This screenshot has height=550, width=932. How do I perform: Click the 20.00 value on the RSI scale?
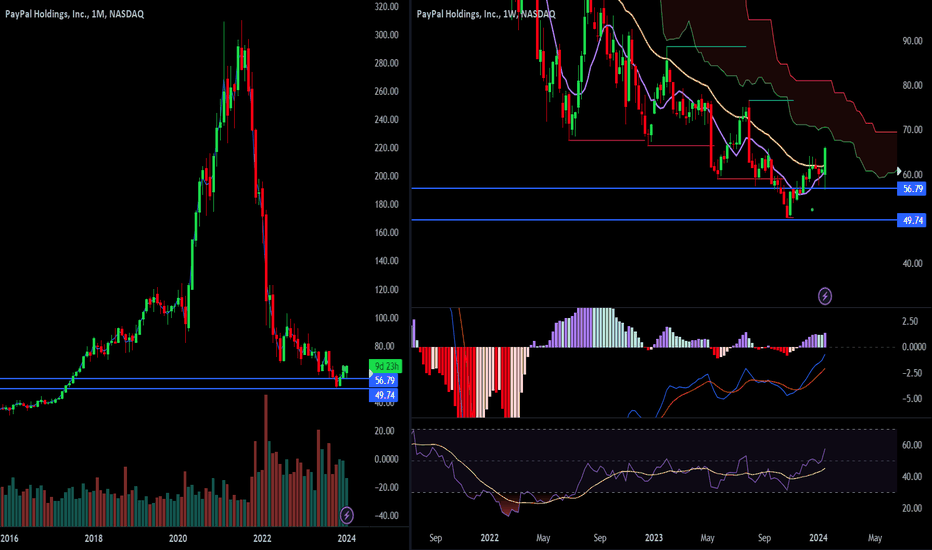click(912, 508)
